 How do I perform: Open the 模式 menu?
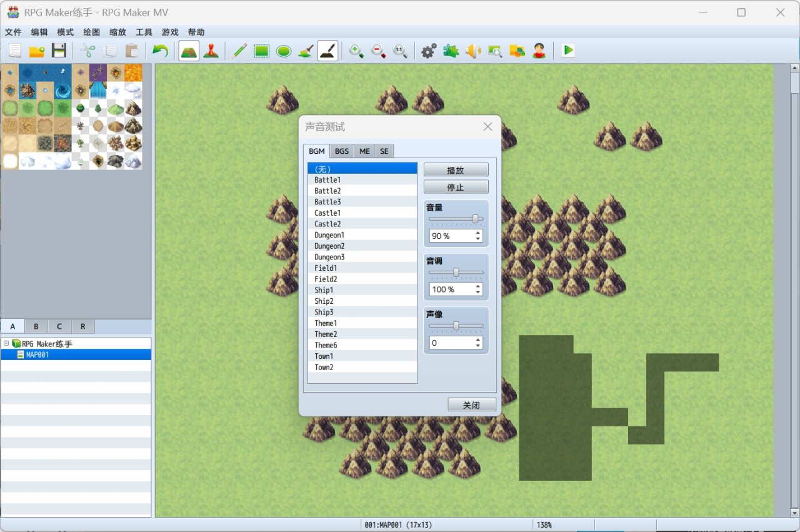[x=66, y=32]
